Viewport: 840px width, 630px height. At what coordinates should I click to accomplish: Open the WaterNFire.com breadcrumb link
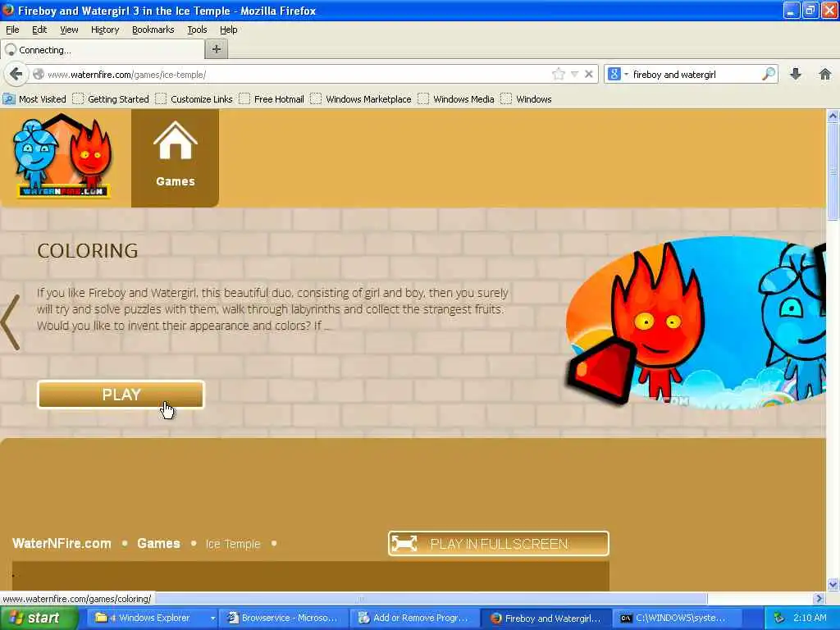pyautogui.click(x=62, y=543)
